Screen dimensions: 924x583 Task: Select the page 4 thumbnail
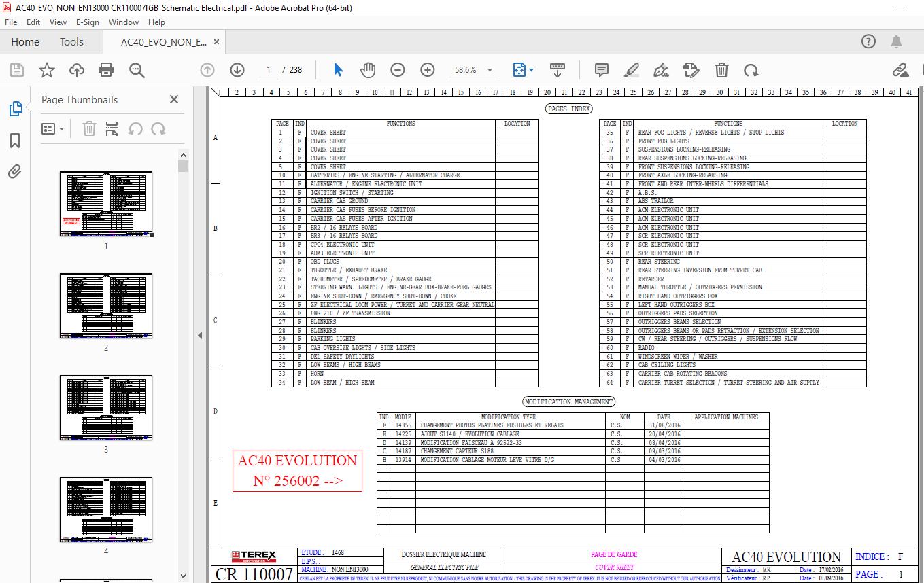tap(106, 510)
